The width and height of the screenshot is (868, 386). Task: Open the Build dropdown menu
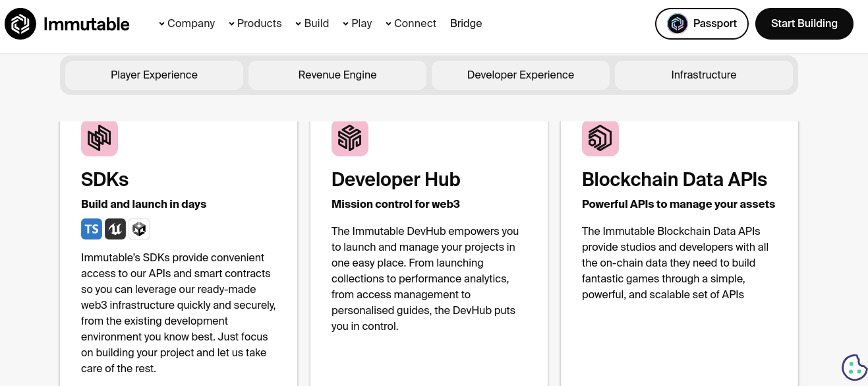click(312, 24)
